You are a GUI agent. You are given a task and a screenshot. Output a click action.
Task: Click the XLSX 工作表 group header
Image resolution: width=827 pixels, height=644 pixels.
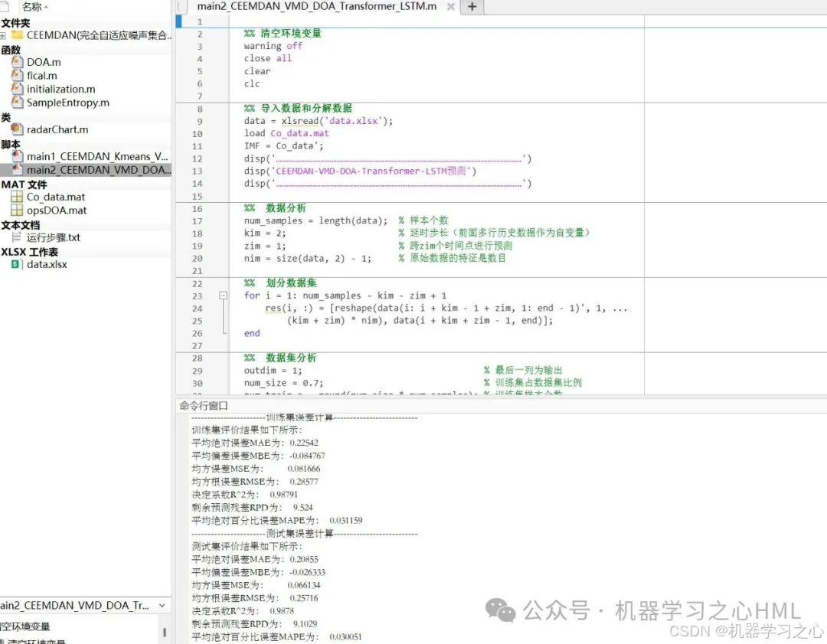pos(30,252)
